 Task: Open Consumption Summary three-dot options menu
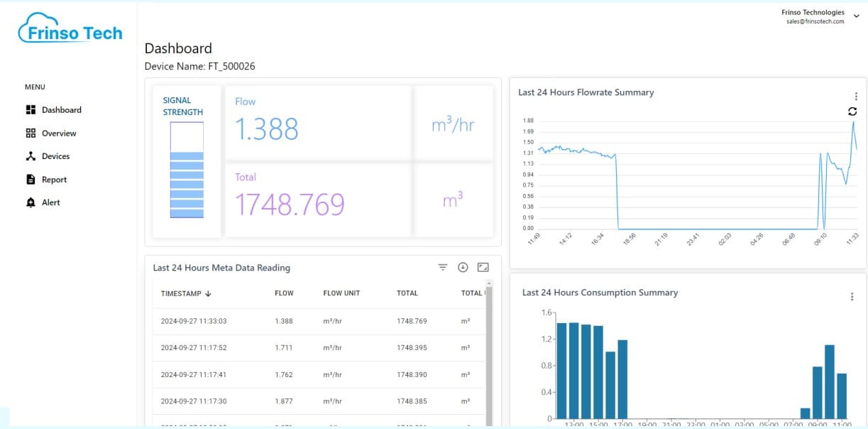click(852, 297)
